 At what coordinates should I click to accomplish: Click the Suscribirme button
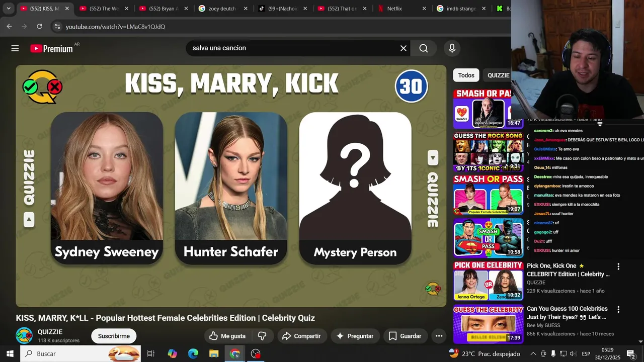point(114,336)
